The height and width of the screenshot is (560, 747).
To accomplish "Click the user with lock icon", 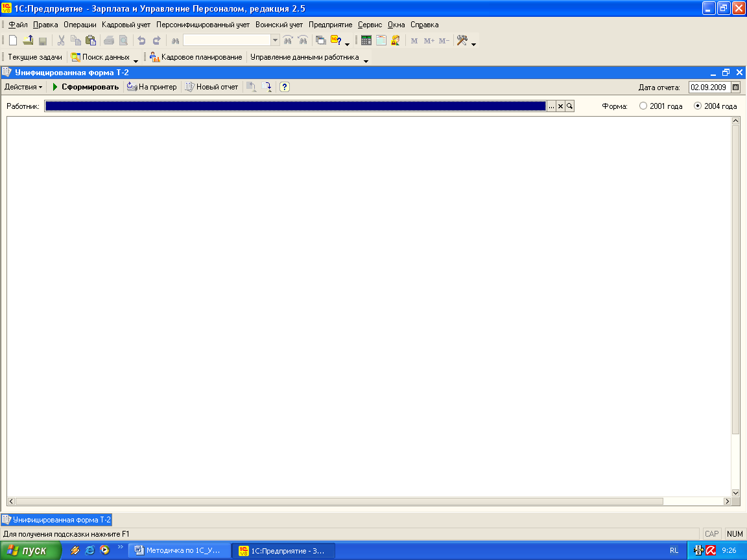I will point(396,40).
